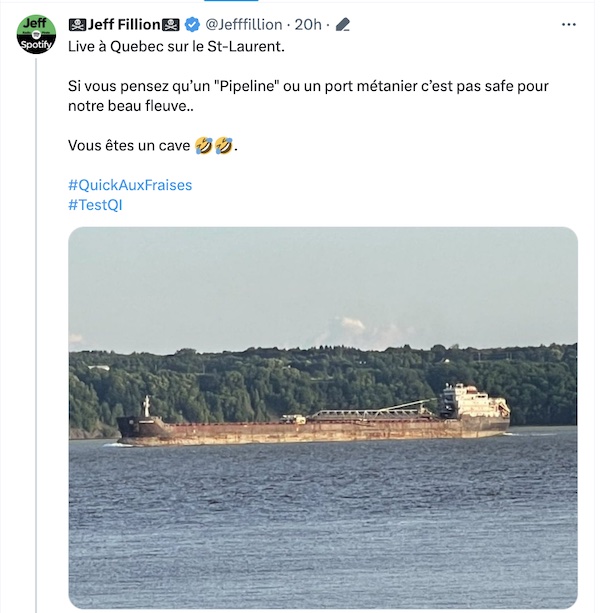
Task: Open the three-dot more options menu
Action: pos(568,25)
